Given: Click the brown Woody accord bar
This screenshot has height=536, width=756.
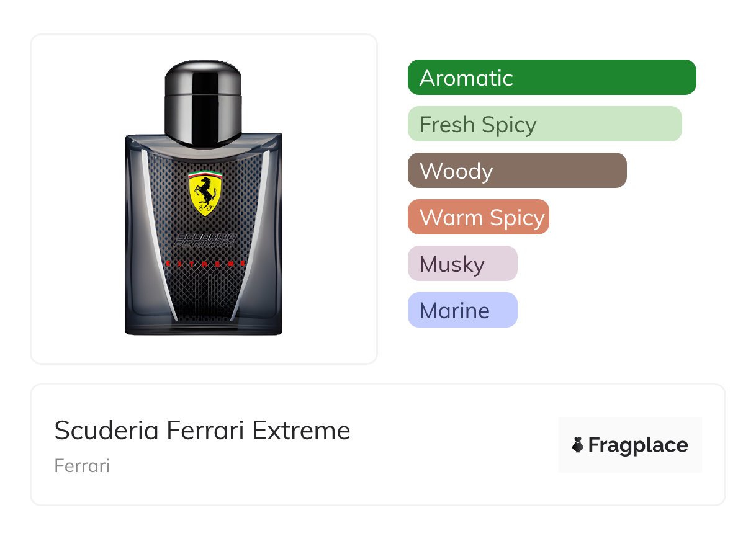Looking at the screenshot, I should 517,171.
